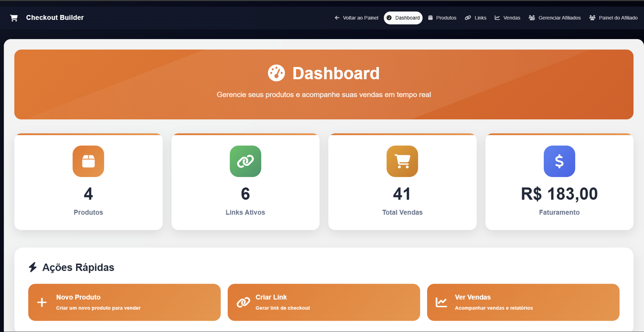Open Gerenciar Afiliados page

click(x=555, y=18)
